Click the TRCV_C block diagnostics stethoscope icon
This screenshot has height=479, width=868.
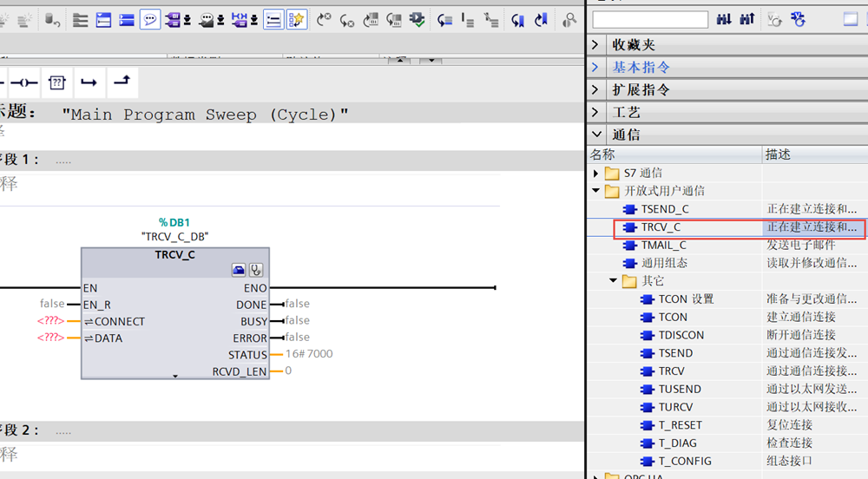click(256, 270)
